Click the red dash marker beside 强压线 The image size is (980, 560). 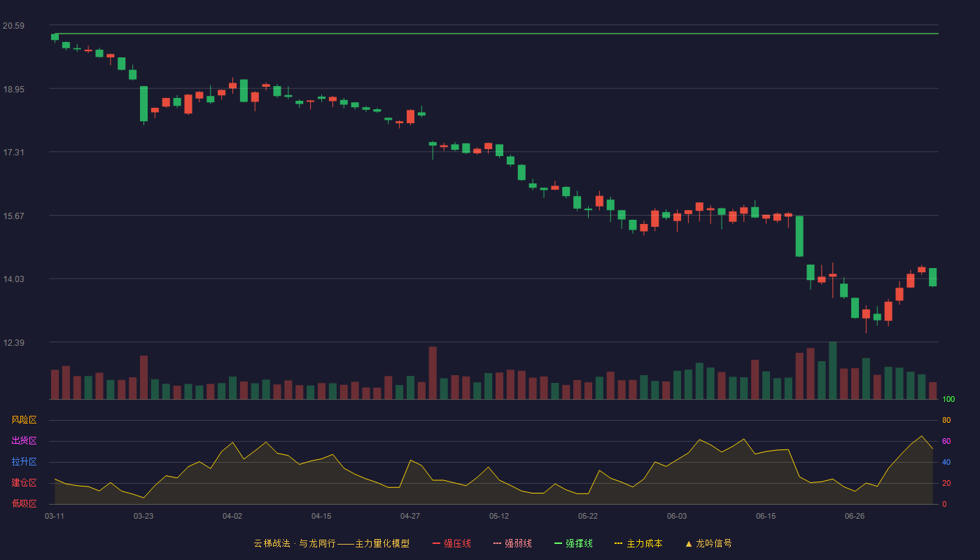[436, 543]
